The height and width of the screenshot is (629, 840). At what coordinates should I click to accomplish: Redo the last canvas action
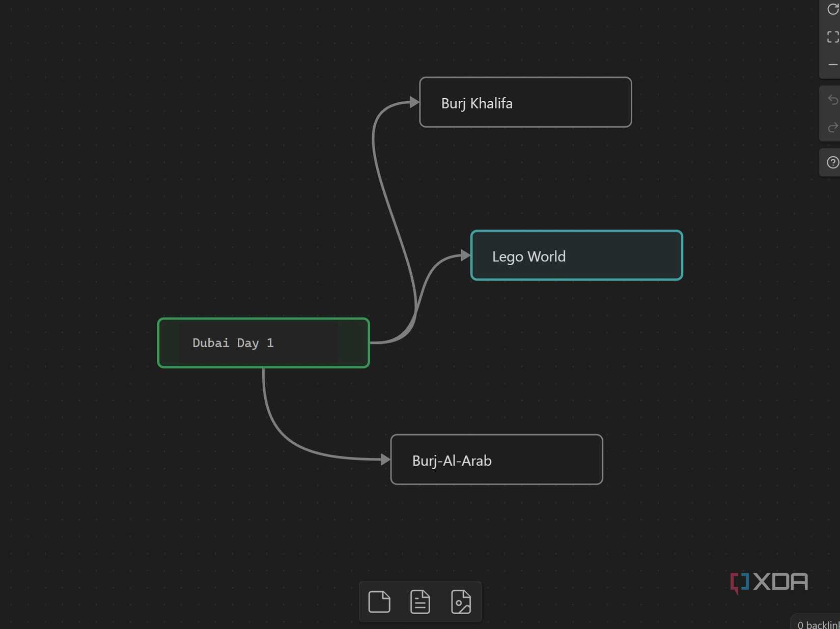[832, 127]
